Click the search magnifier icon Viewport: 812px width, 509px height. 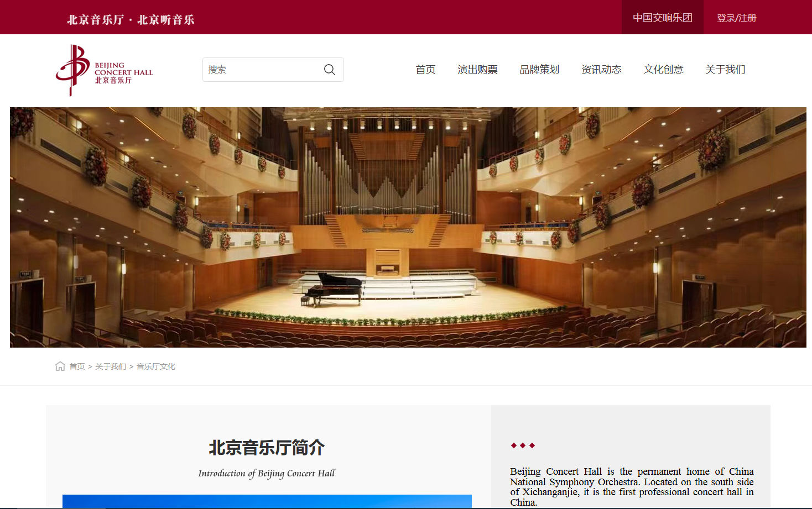[329, 70]
